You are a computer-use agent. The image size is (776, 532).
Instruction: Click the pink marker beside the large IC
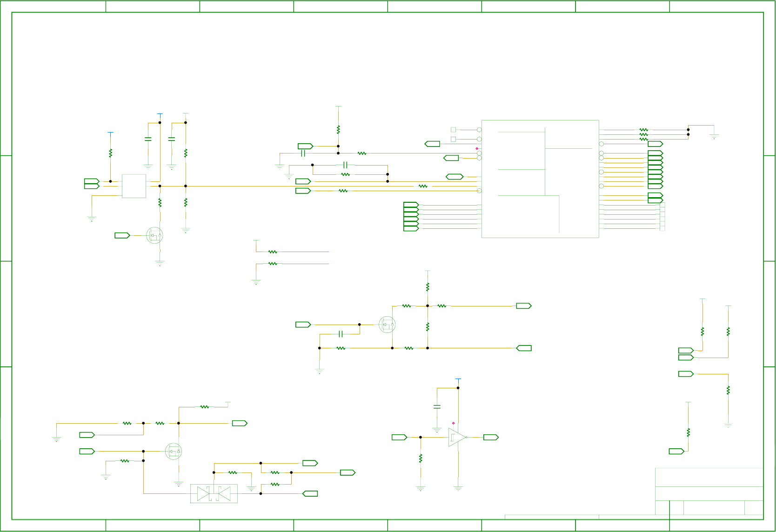point(477,148)
